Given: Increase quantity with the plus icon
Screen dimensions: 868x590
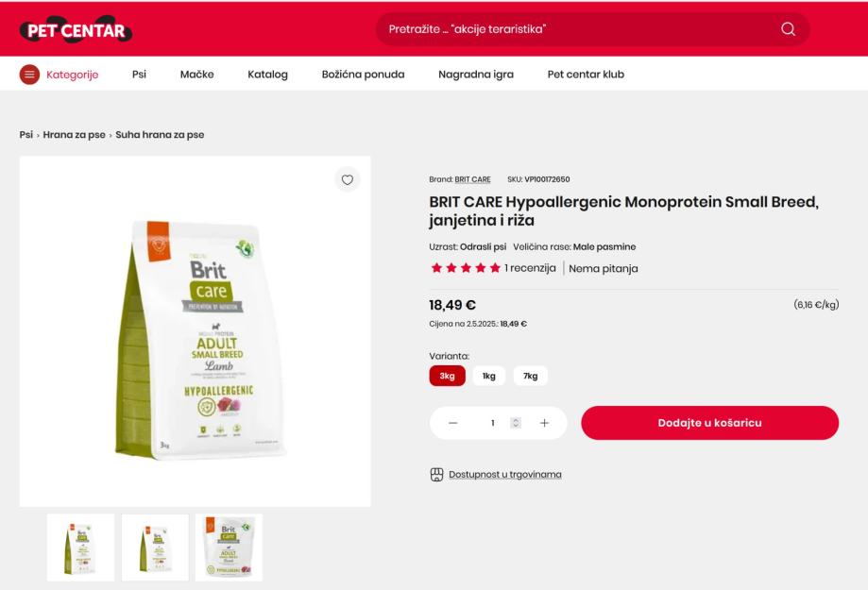Looking at the screenshot, I should point(544,423).
